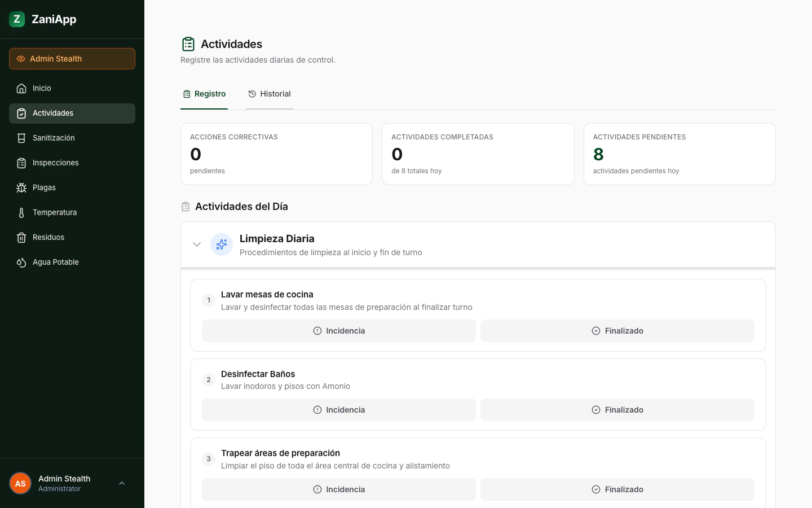Screen dimensions: 812x508
Task: Click check icon in Trapear áreas Finalizado button
Action: tap(596, 489)
